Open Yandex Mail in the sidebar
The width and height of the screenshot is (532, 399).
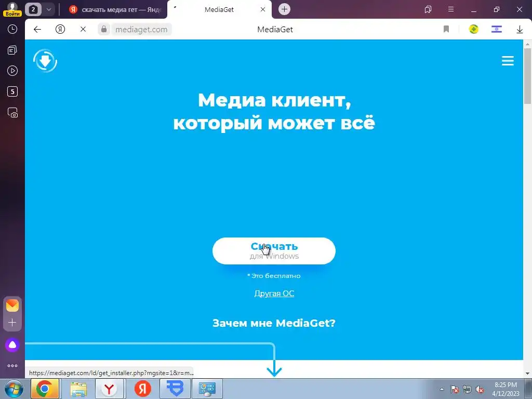12,305
